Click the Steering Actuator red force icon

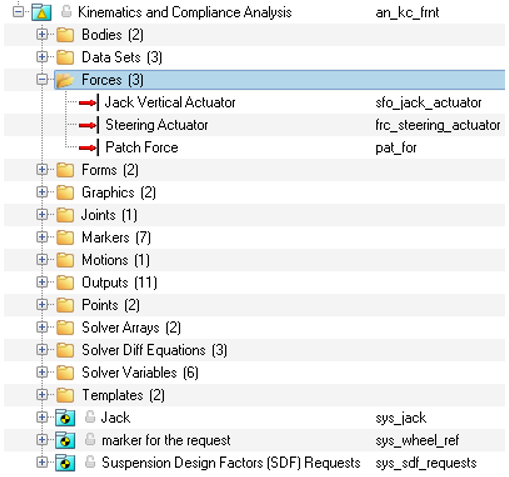click(89, 125)
